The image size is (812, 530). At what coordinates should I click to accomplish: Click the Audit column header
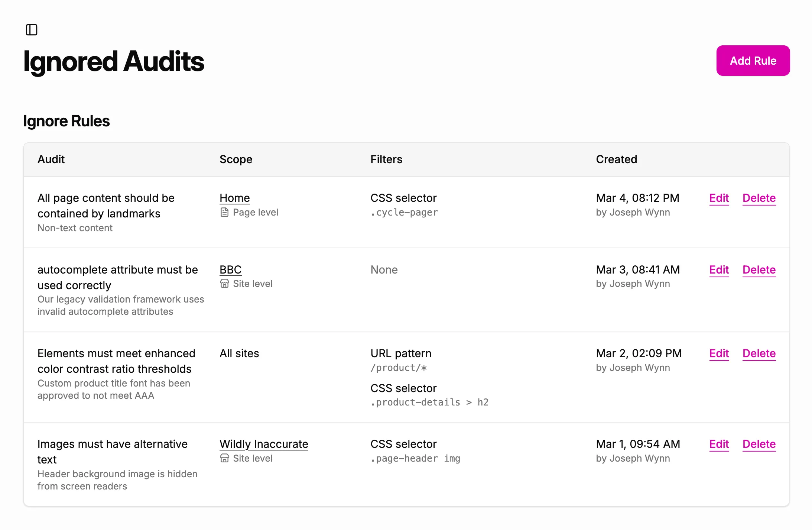click(51, 159)
